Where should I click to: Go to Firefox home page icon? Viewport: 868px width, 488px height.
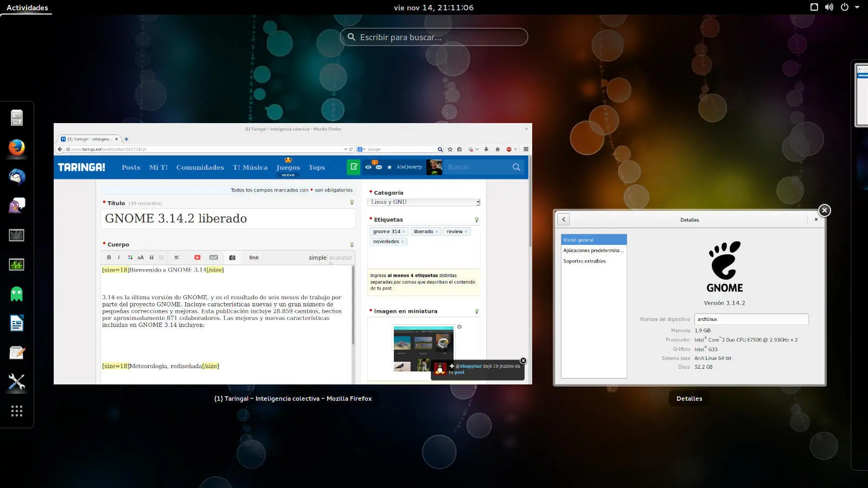tap(497, 149)
